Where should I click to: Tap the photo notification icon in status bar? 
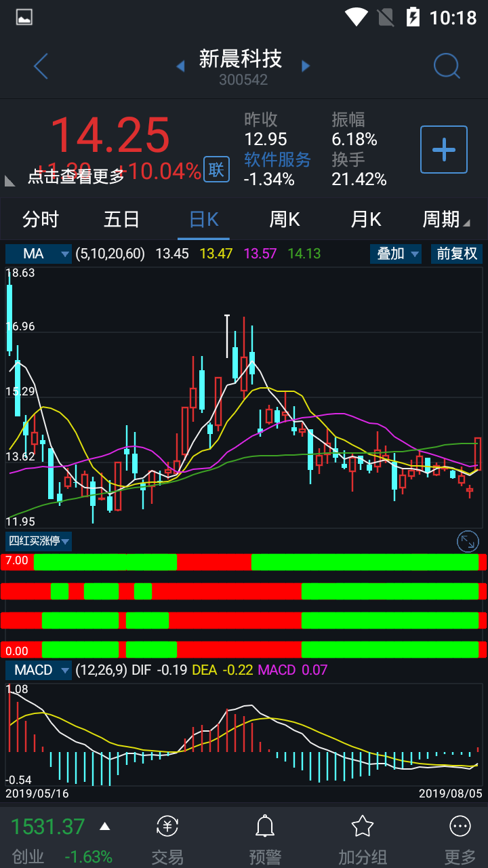[x=24, y=17]
